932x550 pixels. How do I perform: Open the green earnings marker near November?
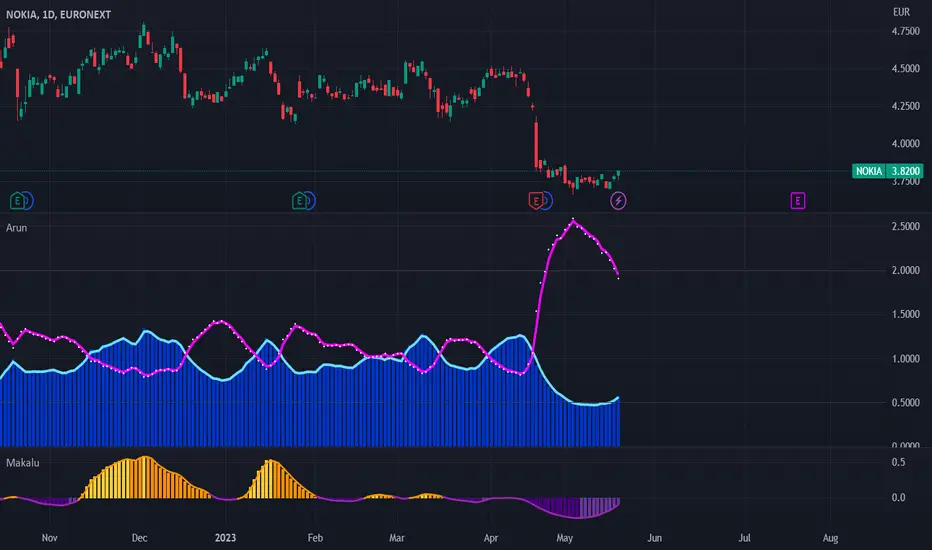click(x=17, y=201)
